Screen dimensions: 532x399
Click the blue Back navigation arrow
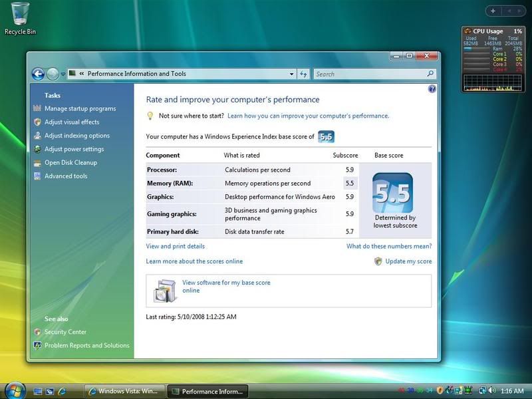pos(38,74)
